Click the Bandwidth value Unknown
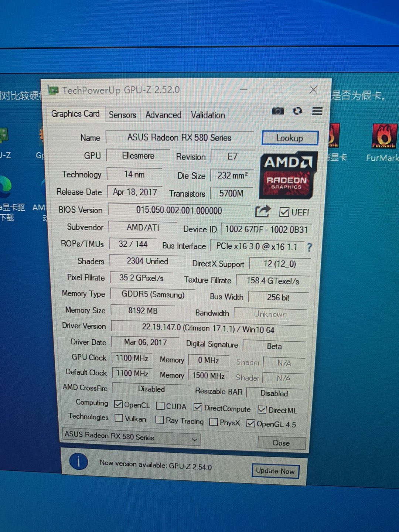The image size is (399, 532). tap(270, 314)
